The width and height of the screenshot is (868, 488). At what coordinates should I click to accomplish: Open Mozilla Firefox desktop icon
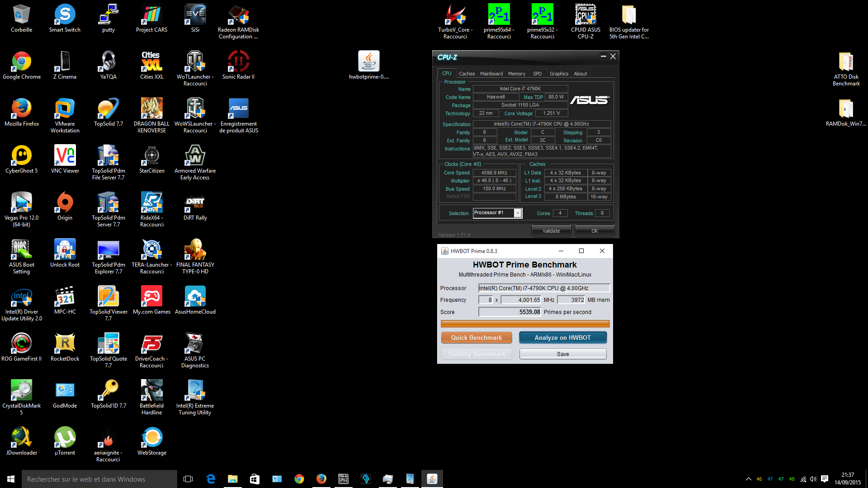[x=21, y=113]
